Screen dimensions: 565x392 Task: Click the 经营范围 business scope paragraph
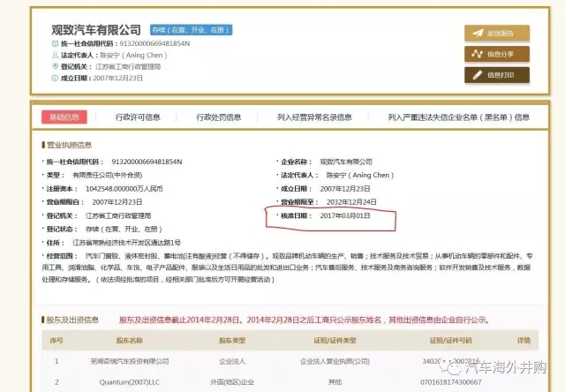pyautogui.click(x=287, y=268)
